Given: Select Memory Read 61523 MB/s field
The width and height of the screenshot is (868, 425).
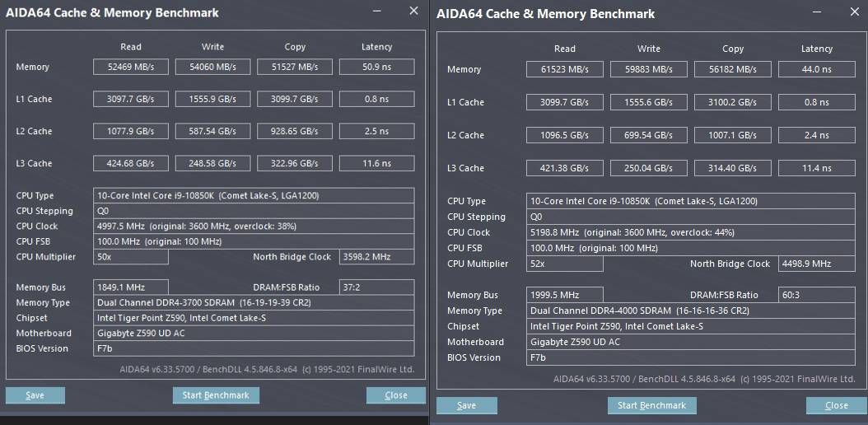Looking at the screenshot, I should tap(565, 69).
